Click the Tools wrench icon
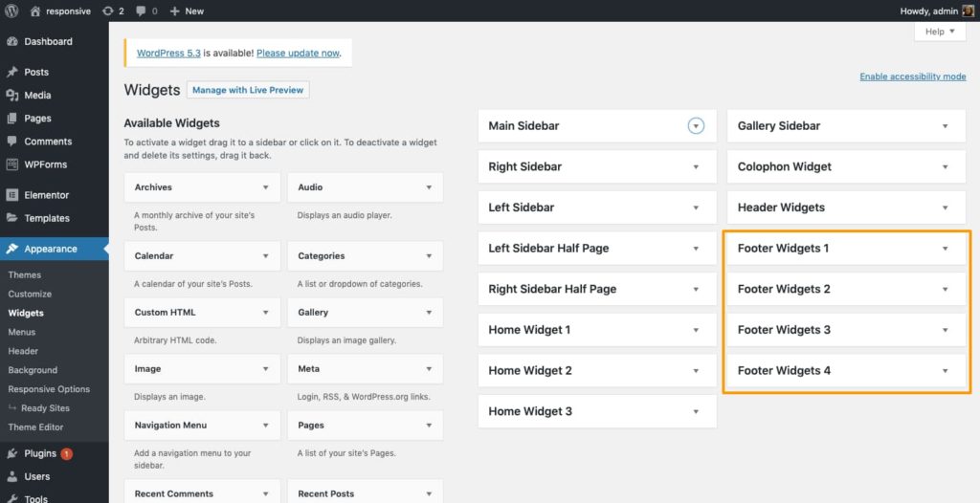This screenshot has height=503, width=980. 11,498
